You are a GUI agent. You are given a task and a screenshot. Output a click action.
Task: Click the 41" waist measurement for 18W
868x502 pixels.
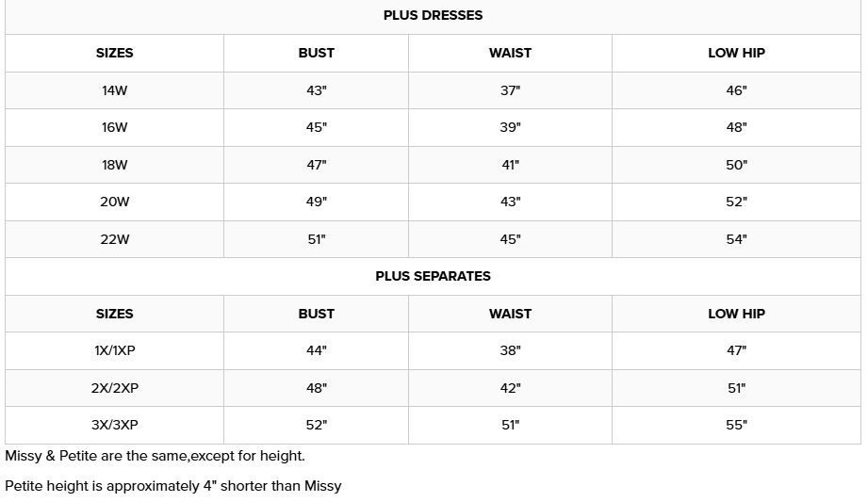510,165
